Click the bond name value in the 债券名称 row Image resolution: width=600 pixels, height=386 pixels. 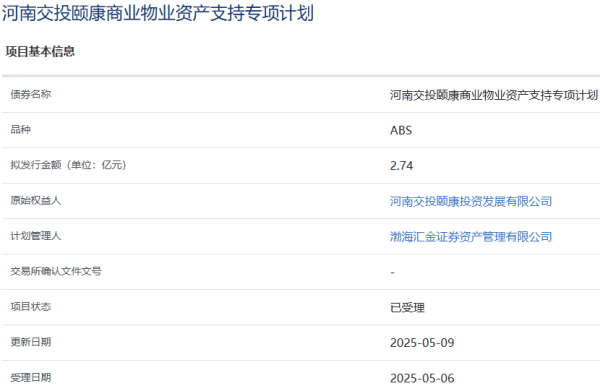(x=494, y=95)
